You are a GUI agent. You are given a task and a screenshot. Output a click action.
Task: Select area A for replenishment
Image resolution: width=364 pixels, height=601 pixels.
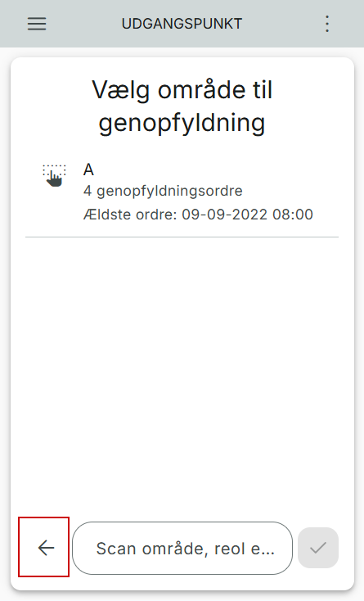pos(182,192)
